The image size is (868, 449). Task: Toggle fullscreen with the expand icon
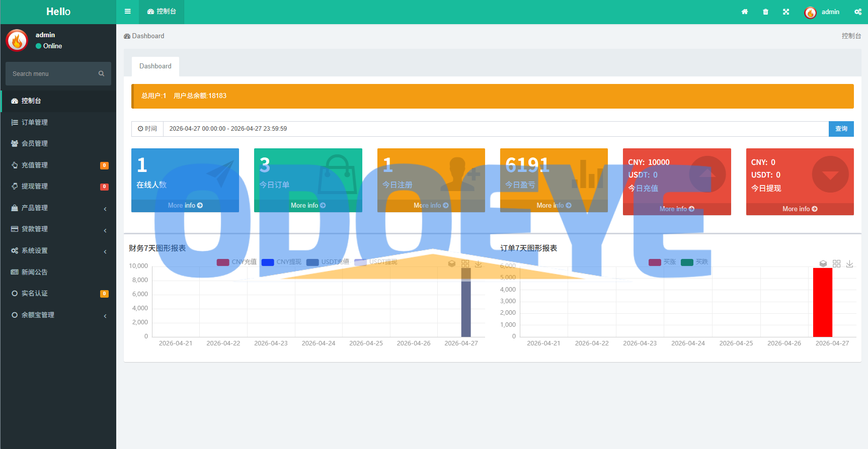pyautogui.click(x=786, y=12)
